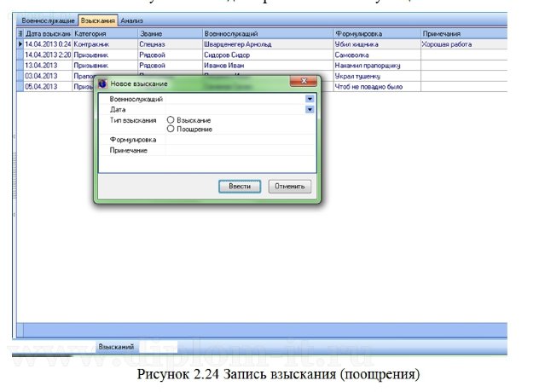Cancel with the Отменить button
Viewport: 545px width, 392px height.
point(289,187)
